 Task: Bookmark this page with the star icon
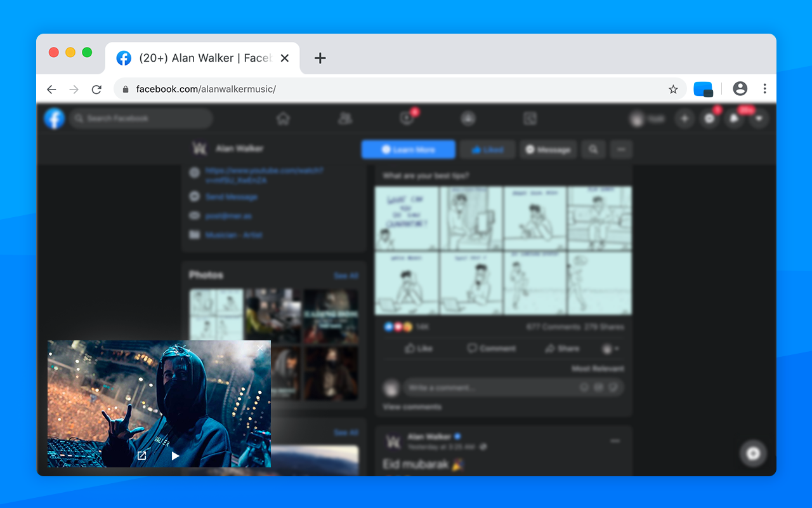(673, 90)
